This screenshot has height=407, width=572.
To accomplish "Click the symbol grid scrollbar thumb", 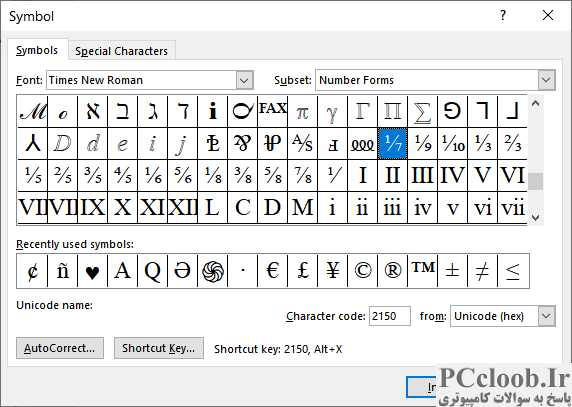I will (536, 181).
